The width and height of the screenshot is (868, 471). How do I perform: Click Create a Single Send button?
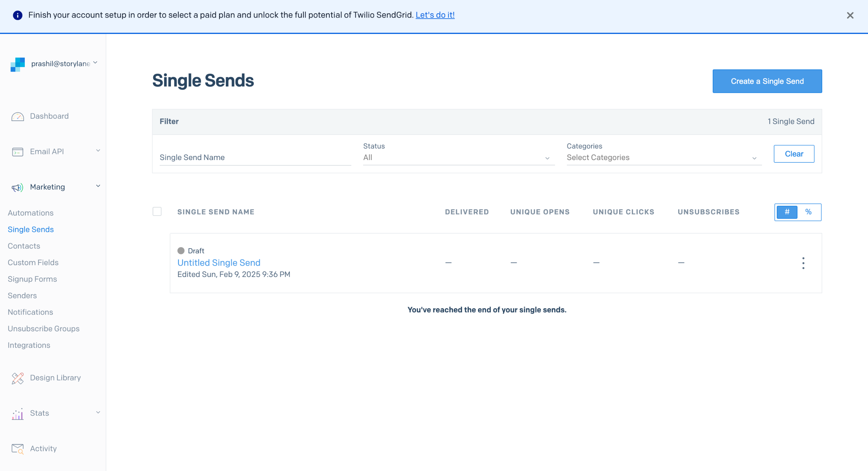(x=767, y=81)
